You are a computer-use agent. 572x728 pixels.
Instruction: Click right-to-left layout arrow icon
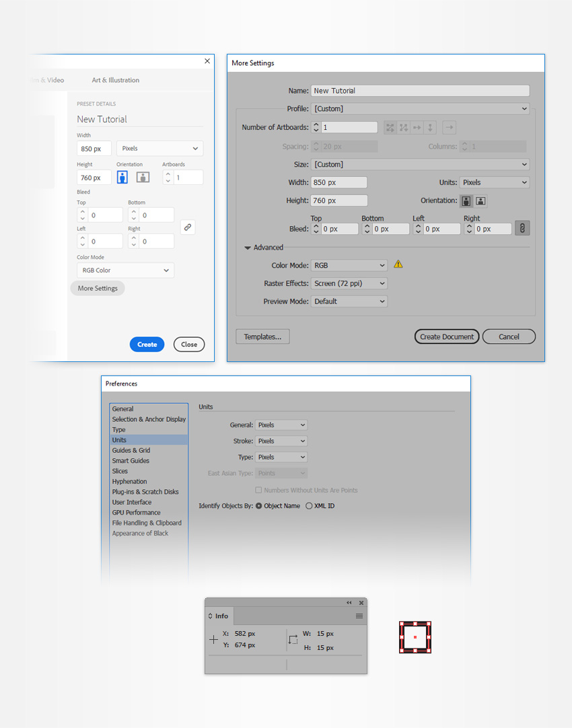(449, 128)
